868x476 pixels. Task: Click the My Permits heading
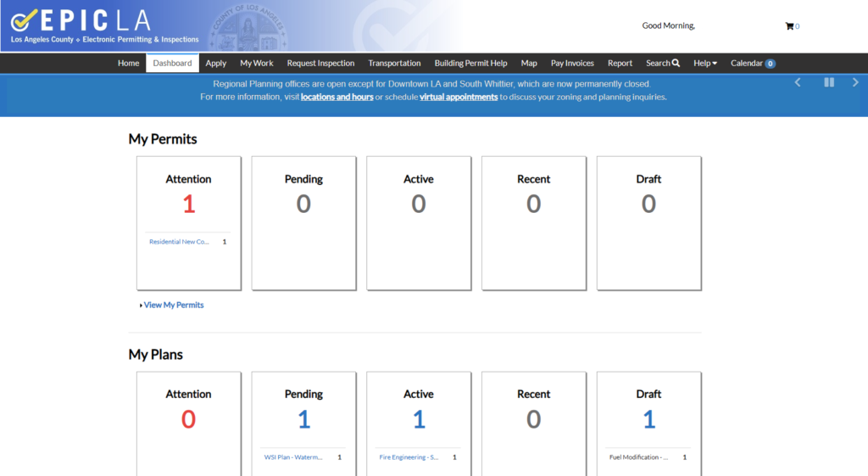tap(163, 139)
